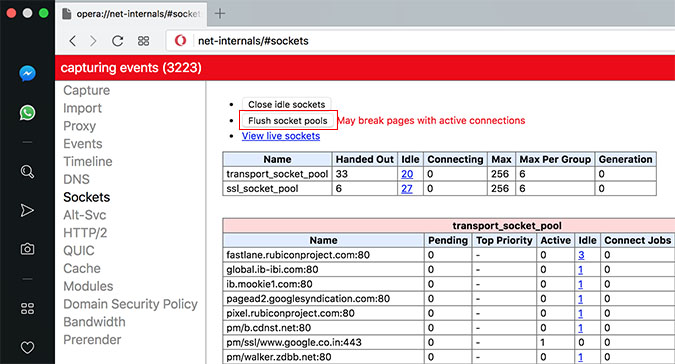Viewport: 675px width, 364px height.
Task: Open the Alt-Svc section
Action: [x=84, y=215]
